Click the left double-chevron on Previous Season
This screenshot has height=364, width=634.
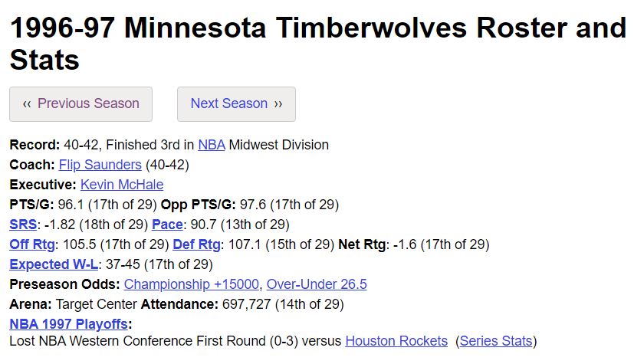27,103
